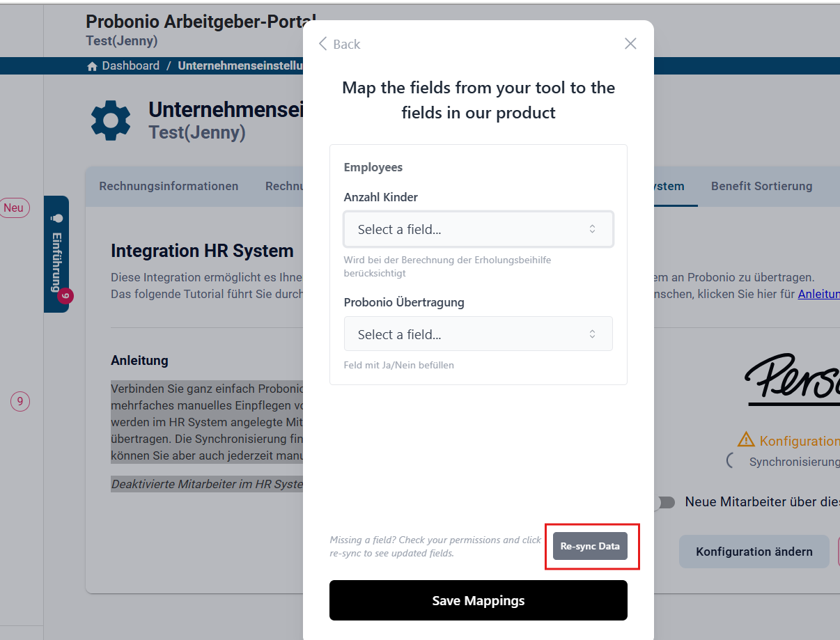Click the 'Feld mit Ja/Nein befüllen' hint
This screenshot has width=840, height=640.
399,365
